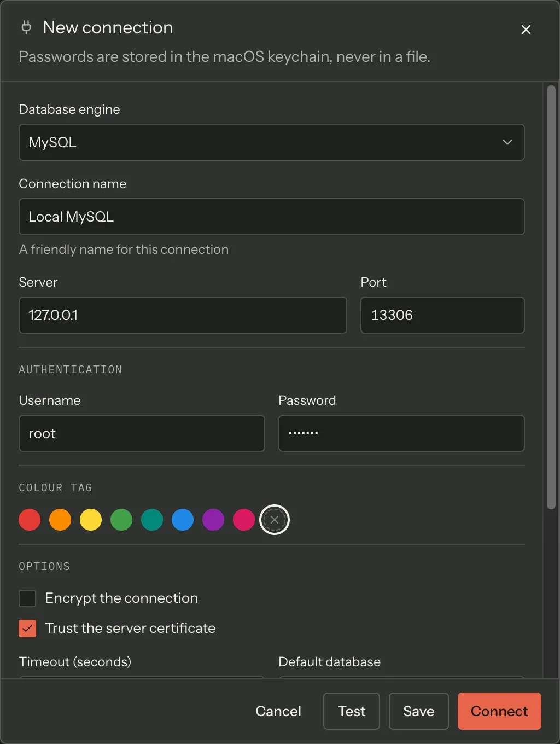This screenshot has height=744, width=560.
Task: Click the Test button
Action: tap(352, 711)
